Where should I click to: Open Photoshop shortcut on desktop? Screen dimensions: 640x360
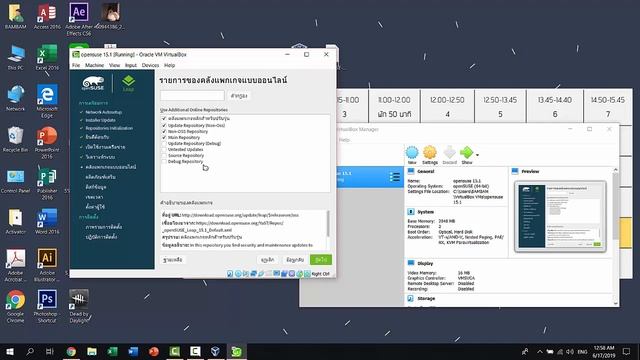point(47,306)
